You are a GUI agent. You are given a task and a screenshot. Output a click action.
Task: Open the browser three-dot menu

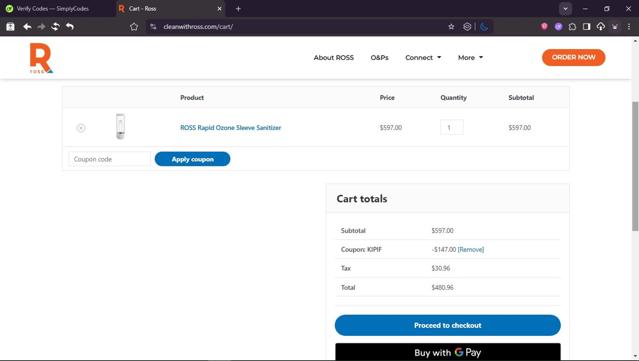pos(629,26)
